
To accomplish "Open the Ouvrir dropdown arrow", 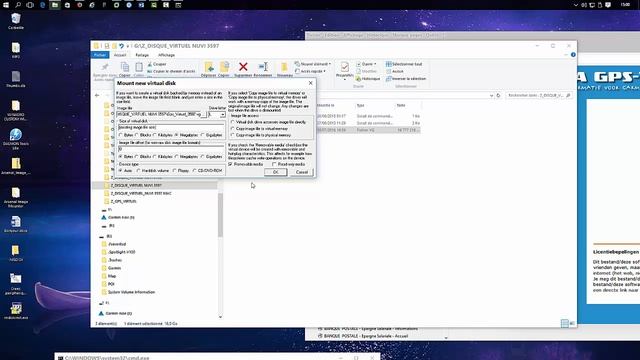I will pyautogui.click(x=375, y=64).
